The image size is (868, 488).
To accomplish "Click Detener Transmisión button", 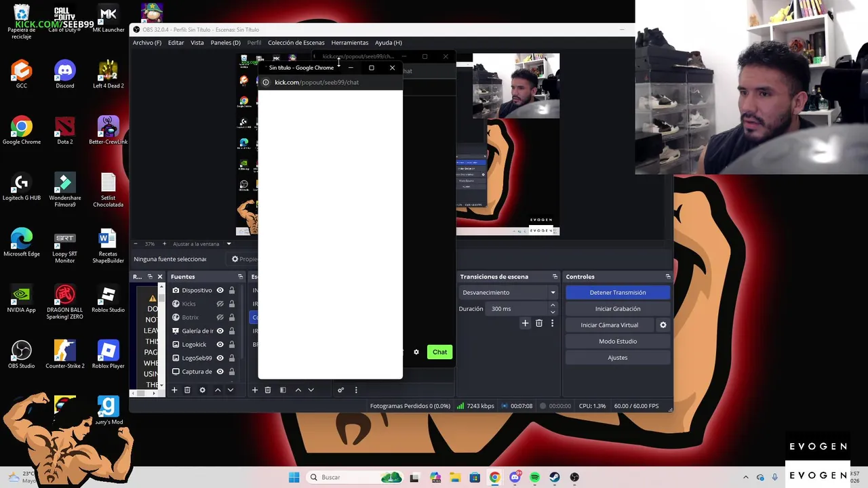I will tap(618, 292).
